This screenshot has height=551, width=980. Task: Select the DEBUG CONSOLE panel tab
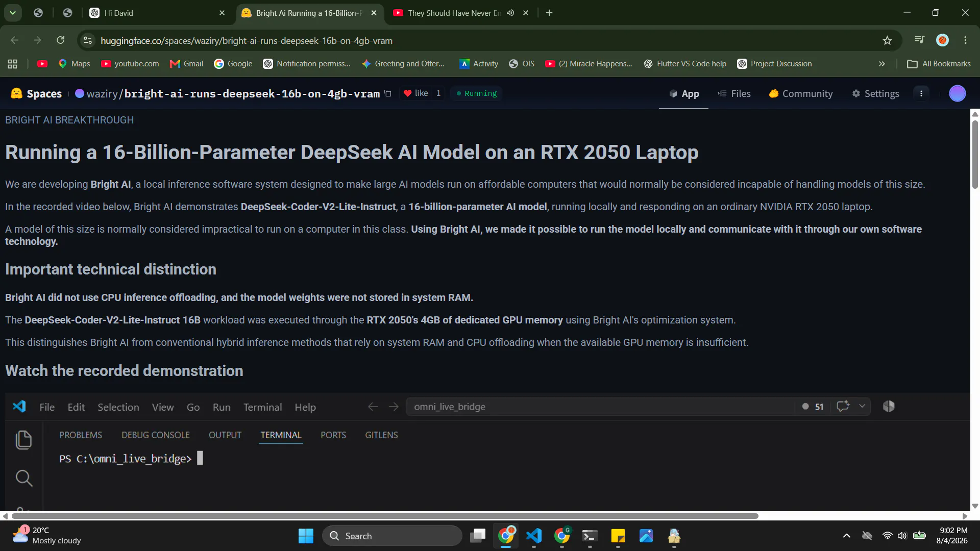(x=156, y=435)
